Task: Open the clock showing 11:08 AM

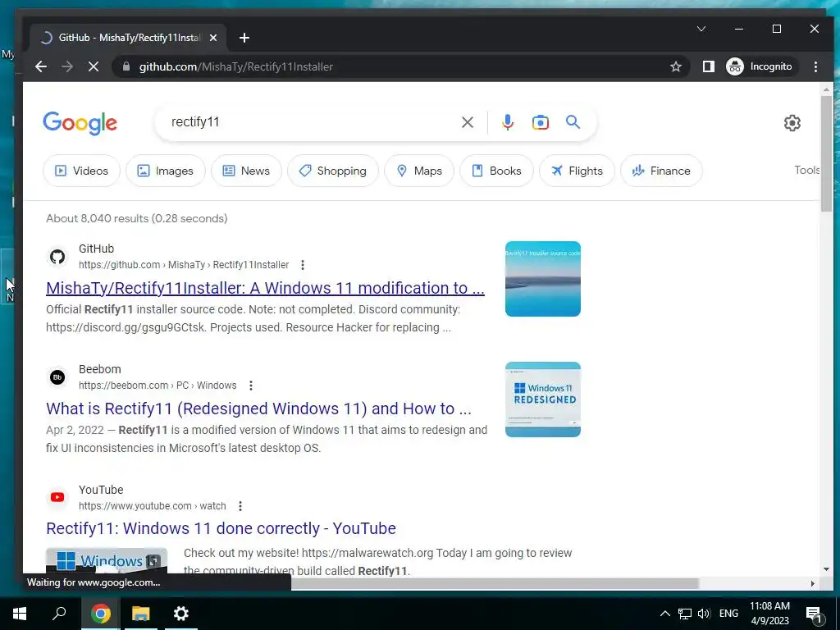Action: point(769,614)
